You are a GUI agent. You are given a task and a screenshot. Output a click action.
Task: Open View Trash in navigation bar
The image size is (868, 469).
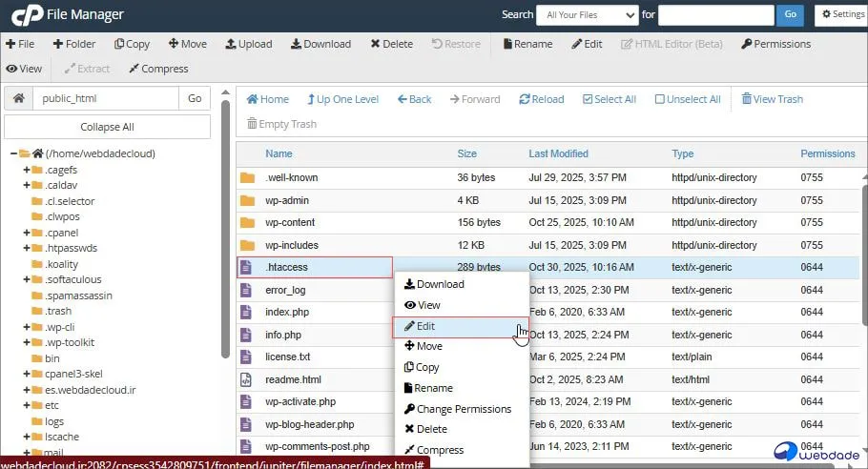771,99
